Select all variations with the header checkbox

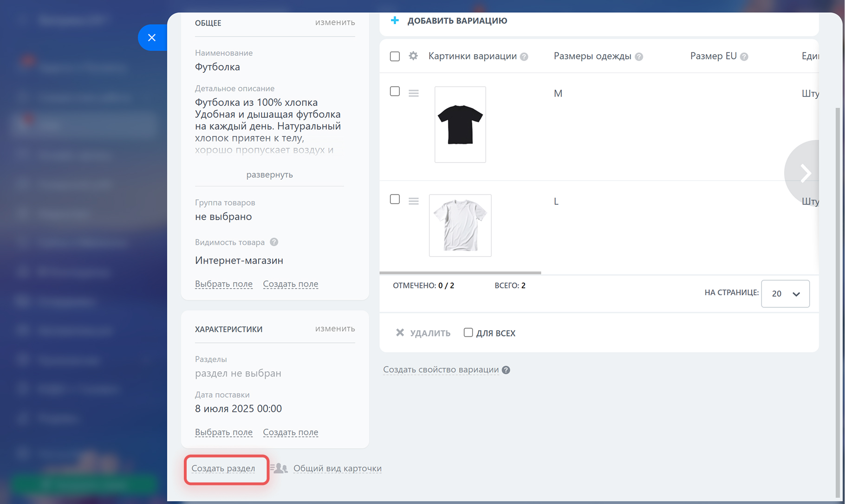point(395,56)
